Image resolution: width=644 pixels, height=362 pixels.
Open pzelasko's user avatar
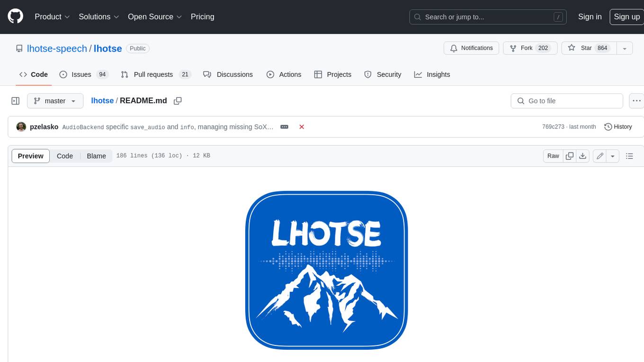(21, 127)
